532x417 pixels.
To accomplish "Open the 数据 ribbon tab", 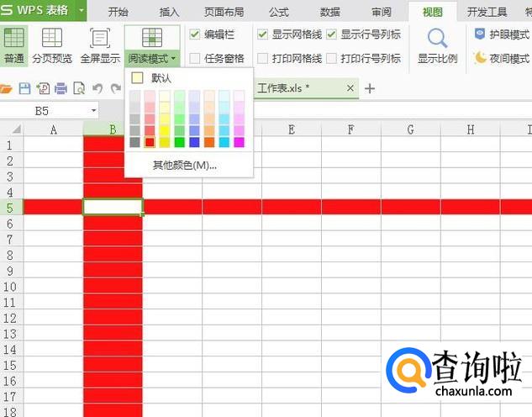I will 329,13.
